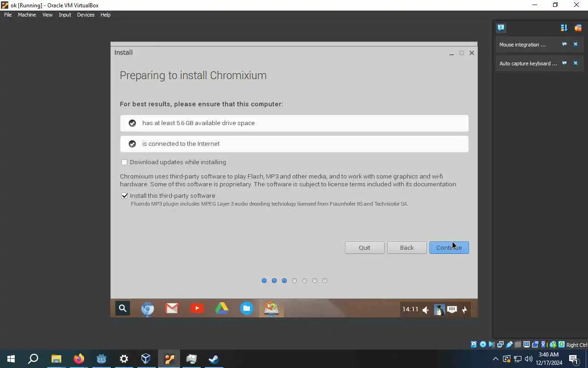Open the Windows Start menu

(x=11, y=359)
